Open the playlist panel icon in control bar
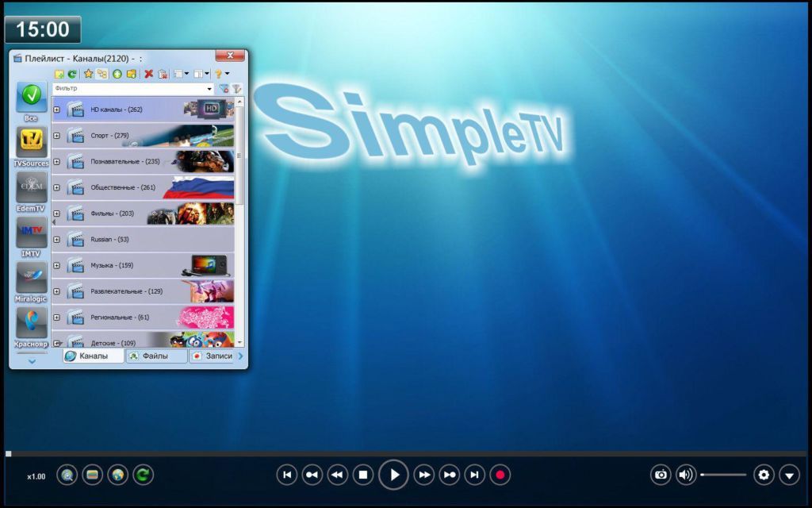 coord(92,475)
